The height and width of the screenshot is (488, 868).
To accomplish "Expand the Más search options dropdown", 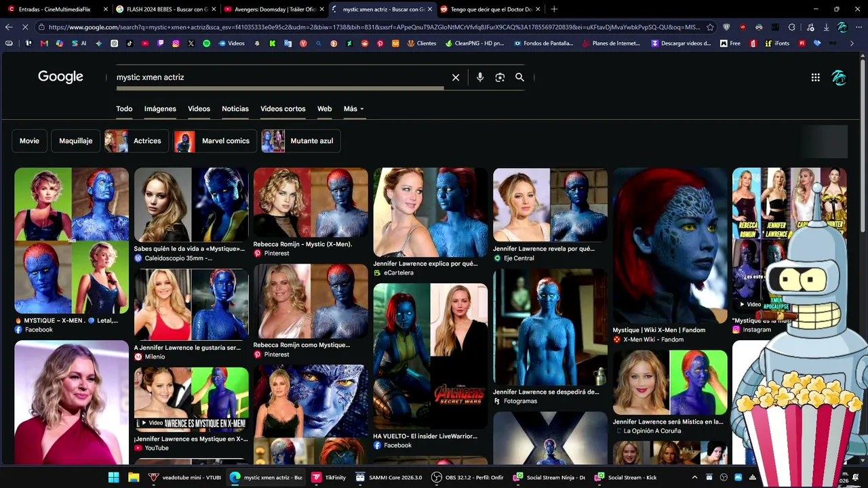I will [x=353, y=108].
